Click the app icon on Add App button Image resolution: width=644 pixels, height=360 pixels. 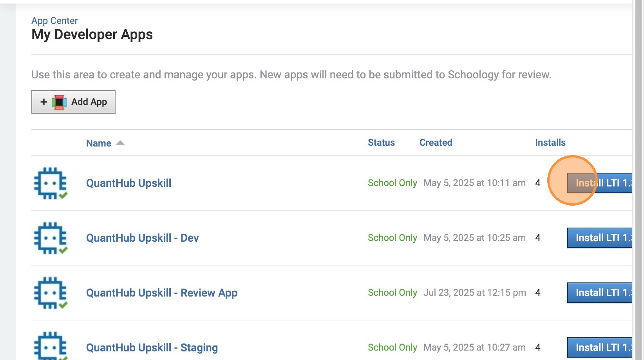59,102
